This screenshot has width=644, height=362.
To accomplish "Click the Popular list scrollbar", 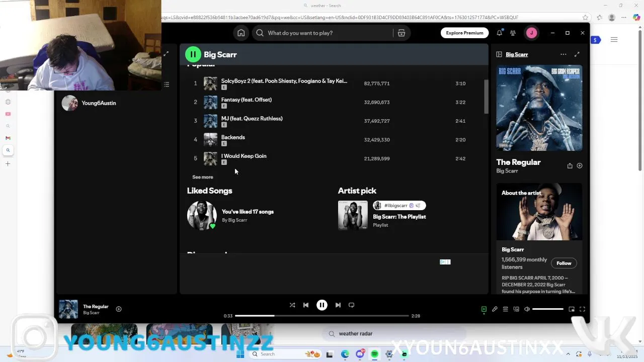I will 486,97.
